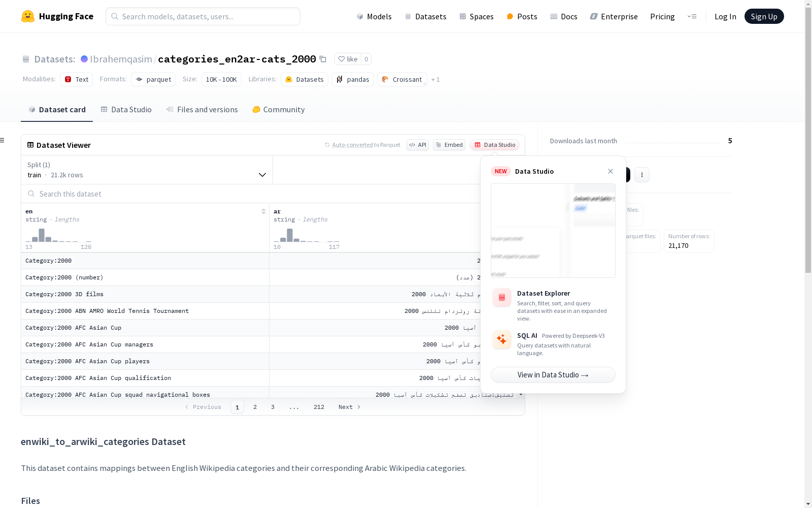Select row "Category:2000 3D films"
Image resolution: width=812 pixels, height=508 pixels.
pyautogui.click(x=251, y=294)
